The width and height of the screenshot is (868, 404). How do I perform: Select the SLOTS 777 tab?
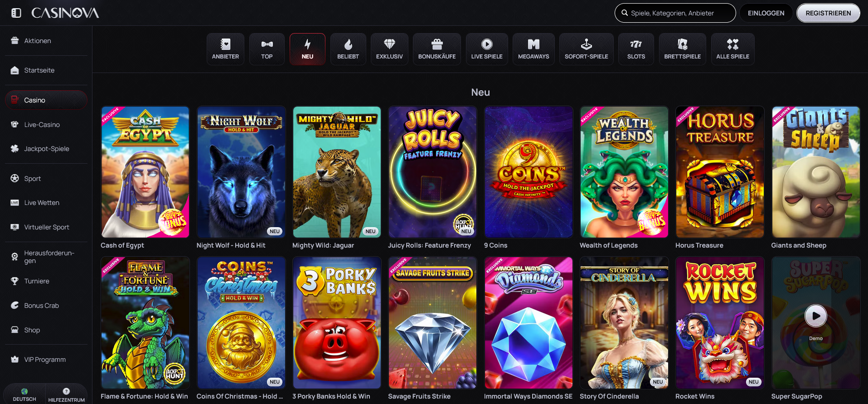(x=636, y=49)
